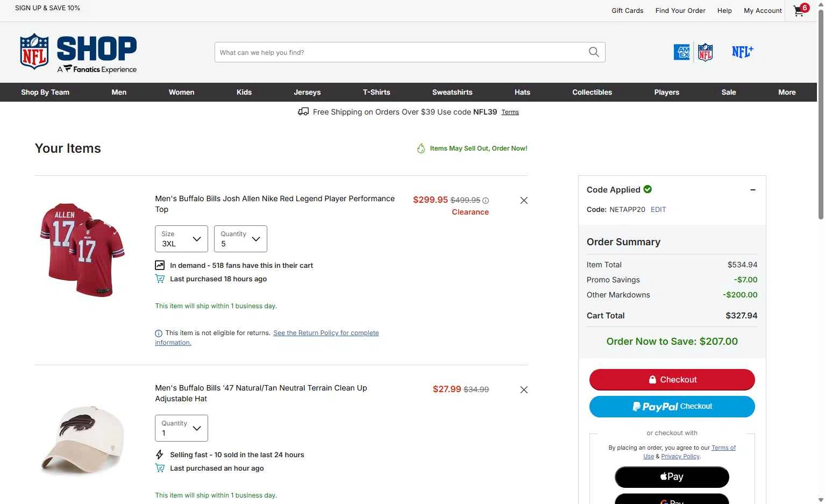Open Find Your Order
This screenshot has height=504, width=825.
click(680, 11)
